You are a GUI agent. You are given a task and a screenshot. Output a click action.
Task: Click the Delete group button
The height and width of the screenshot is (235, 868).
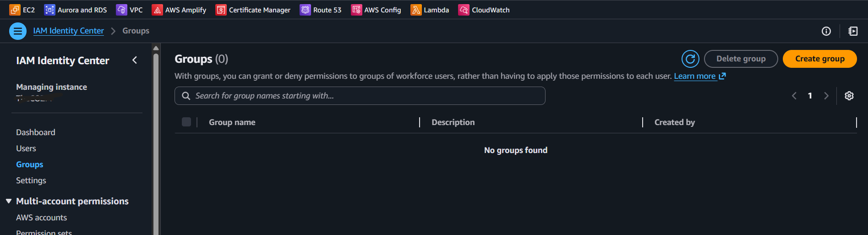(x=741, y=59)
